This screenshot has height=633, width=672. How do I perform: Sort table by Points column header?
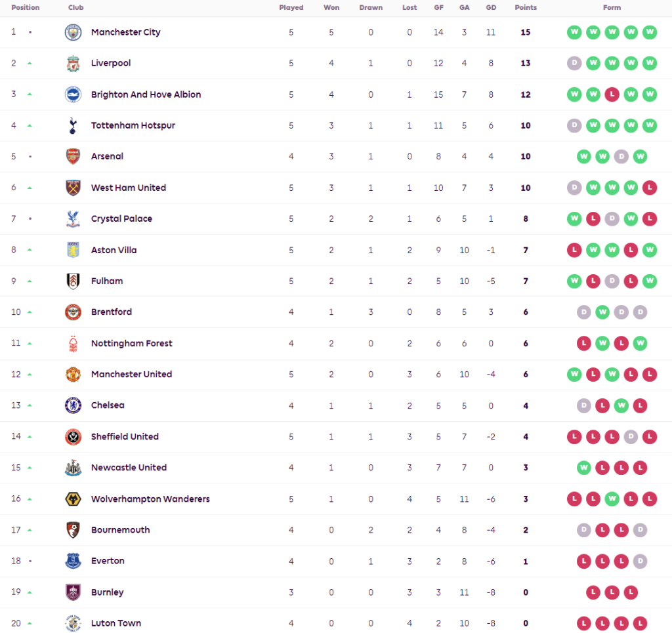point(525,8)
